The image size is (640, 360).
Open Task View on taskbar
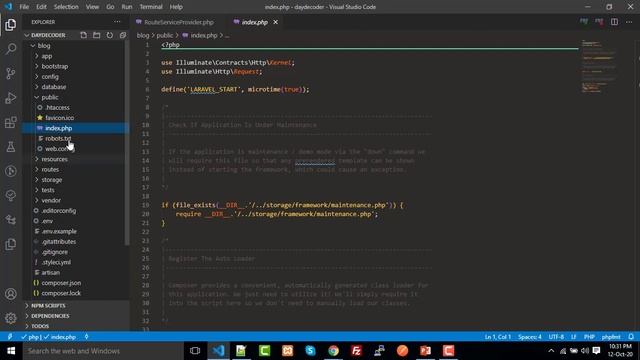(x=195, y=351)
